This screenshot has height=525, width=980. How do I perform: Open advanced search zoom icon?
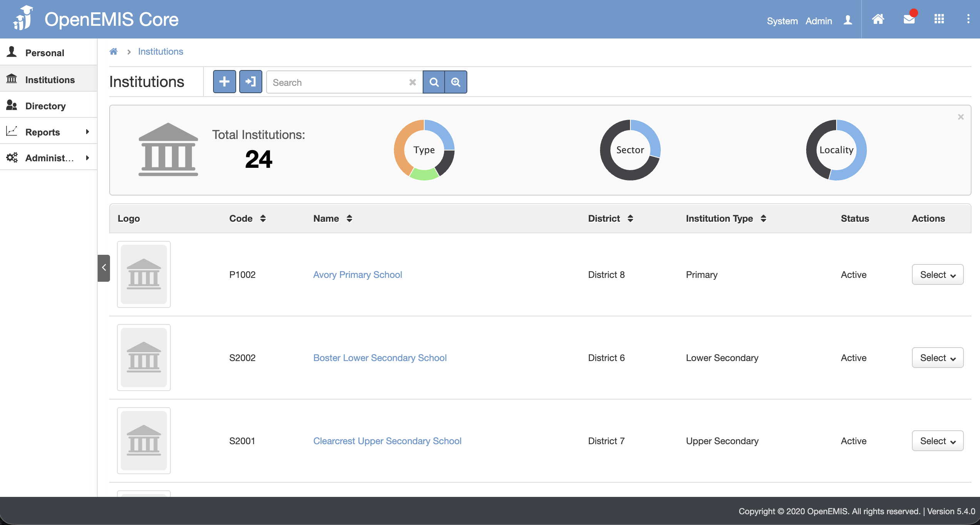(x=456, y=82)
